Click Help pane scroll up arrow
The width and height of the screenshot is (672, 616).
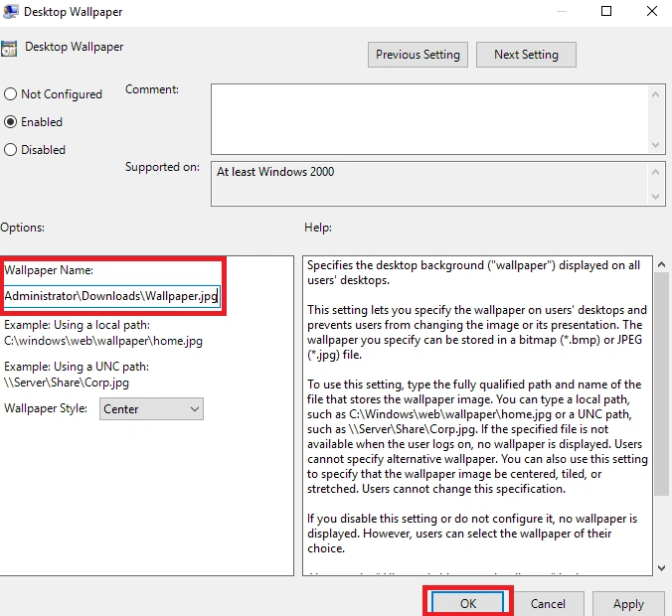pos(661,264)
